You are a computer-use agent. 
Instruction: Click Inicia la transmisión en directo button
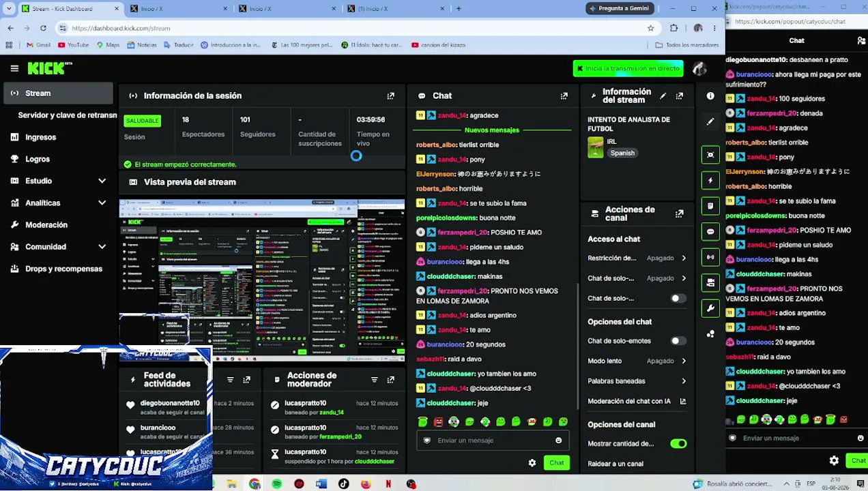(628, 68)
